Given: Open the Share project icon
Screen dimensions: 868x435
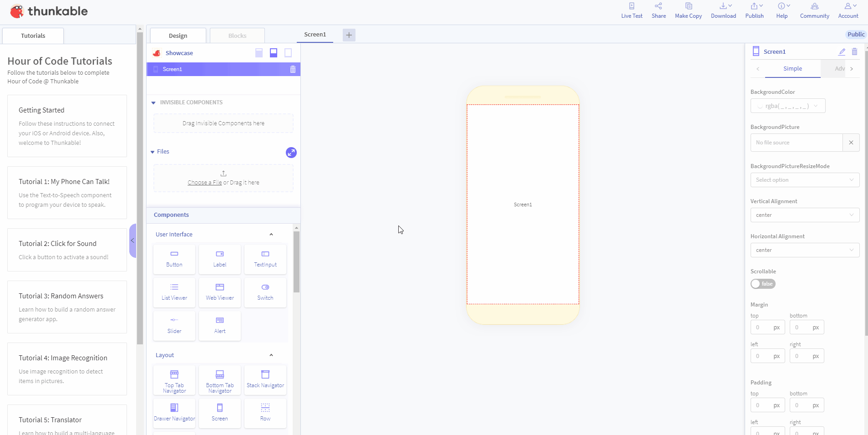Looking at the screenshot, I should 658,6.
